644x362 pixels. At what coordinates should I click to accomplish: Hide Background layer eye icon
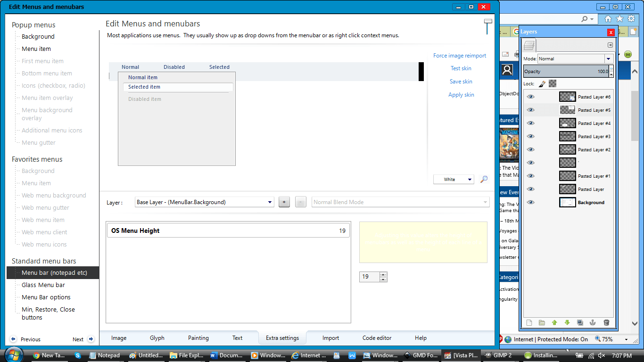tap(531, 202)
